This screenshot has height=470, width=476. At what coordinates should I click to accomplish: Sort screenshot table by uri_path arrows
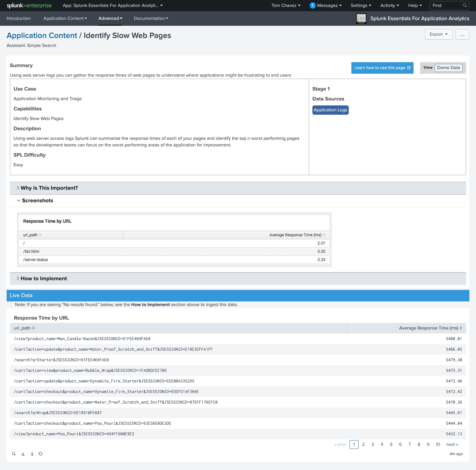coord(40,235)
